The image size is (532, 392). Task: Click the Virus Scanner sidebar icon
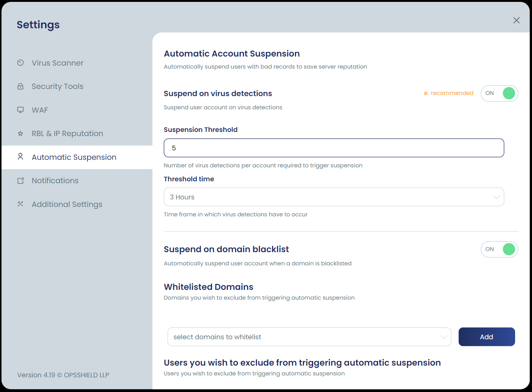click(20, 63)
